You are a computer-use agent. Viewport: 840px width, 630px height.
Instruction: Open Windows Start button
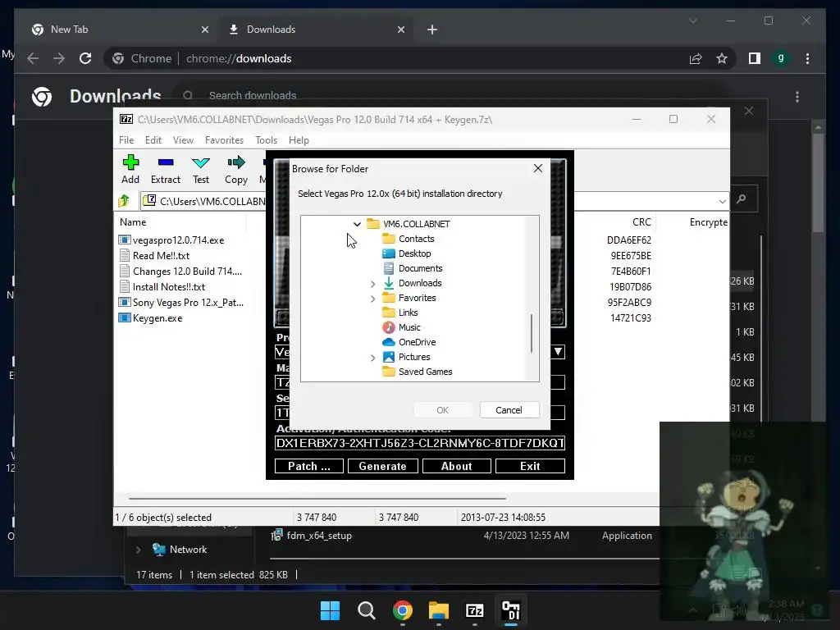tap(330, 610)
